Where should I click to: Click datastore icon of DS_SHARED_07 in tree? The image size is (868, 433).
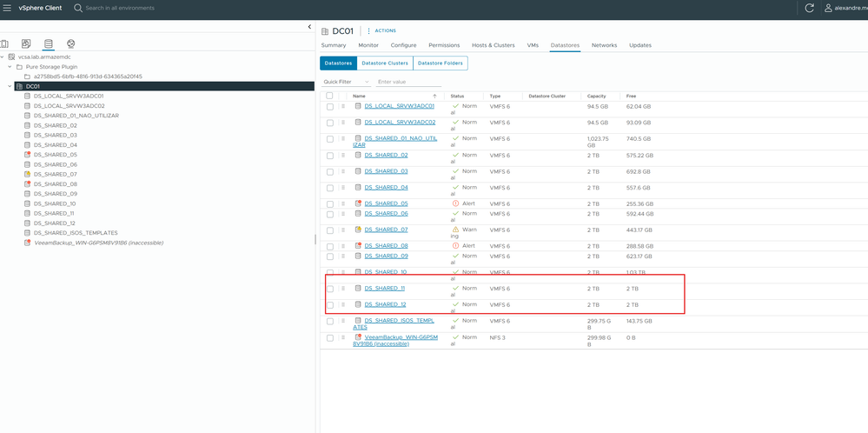(27, 174)
